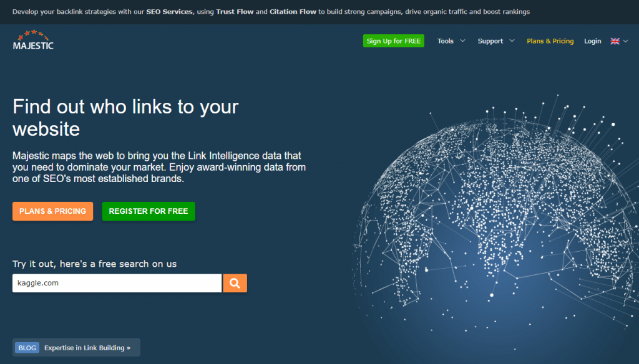Open the Login page

[592, 41]
